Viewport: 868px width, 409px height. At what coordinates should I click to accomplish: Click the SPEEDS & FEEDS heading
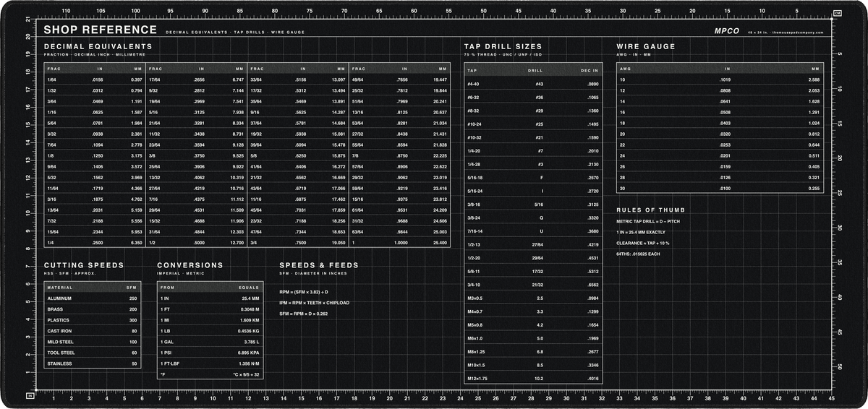click(319, 265)
